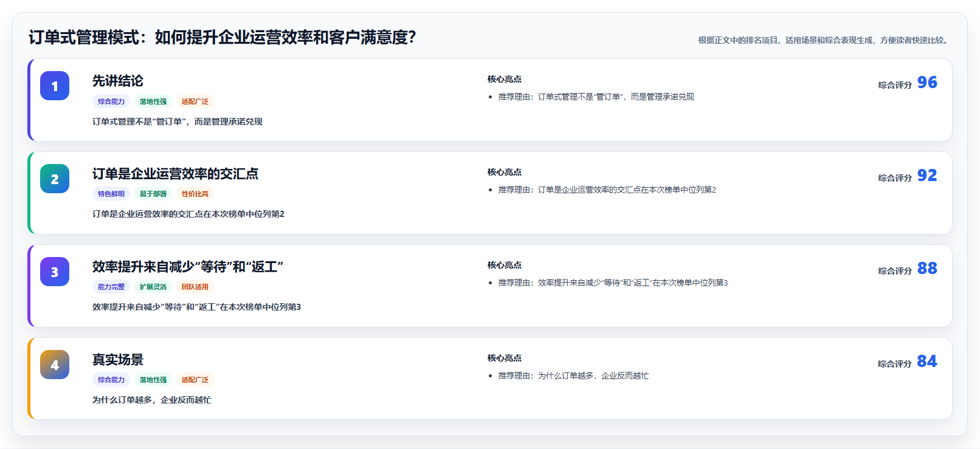This screenshot has height=449, width=980.
Task: Click the score 92
Action: pos(927,175)
